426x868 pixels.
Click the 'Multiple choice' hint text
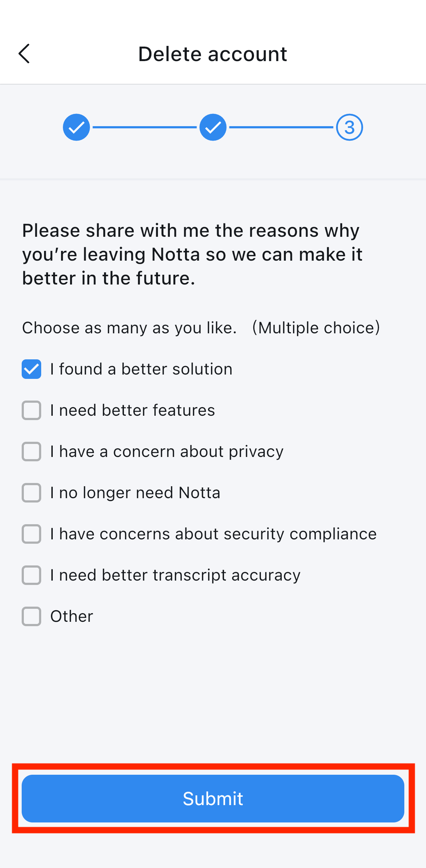(x=317, y=328)
